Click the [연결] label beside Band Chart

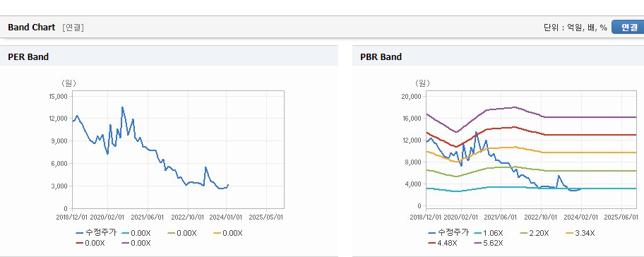click(73, 28)
